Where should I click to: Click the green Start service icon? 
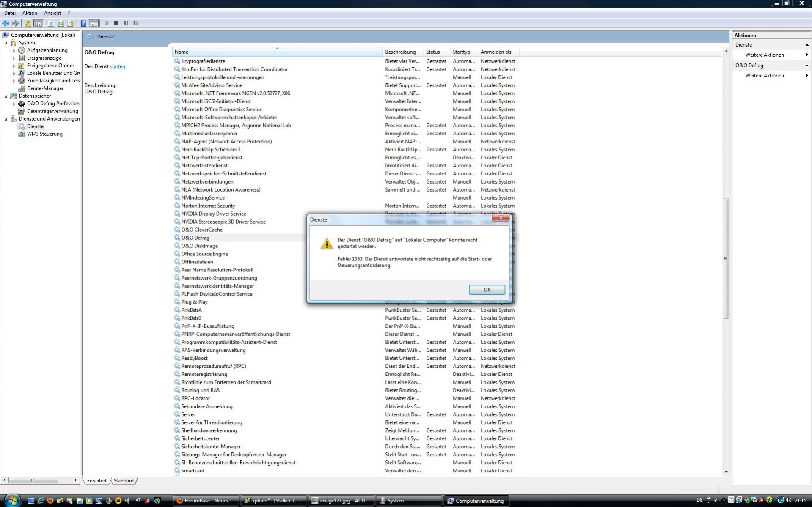click(107, 23)
